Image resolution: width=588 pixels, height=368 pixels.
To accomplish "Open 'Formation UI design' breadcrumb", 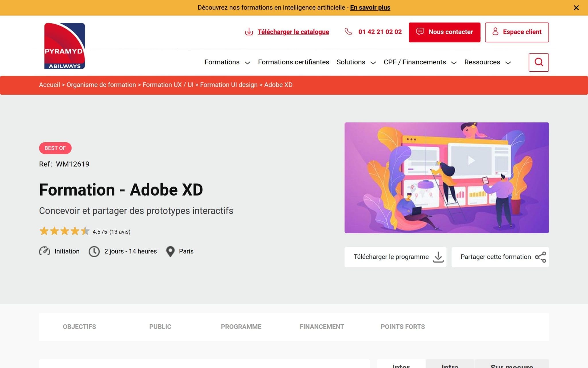I will (229, 85).
